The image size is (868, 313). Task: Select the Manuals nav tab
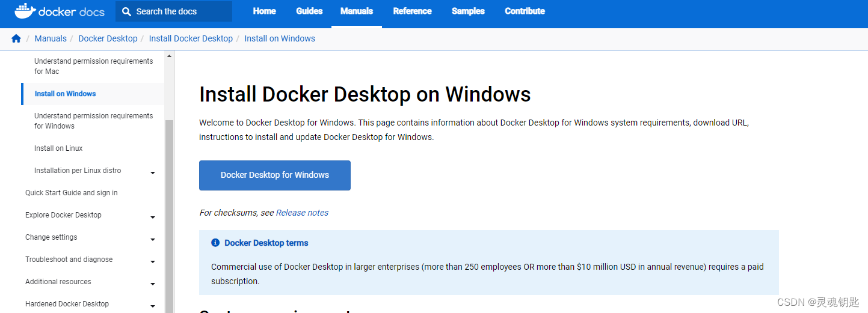point(357,11)
